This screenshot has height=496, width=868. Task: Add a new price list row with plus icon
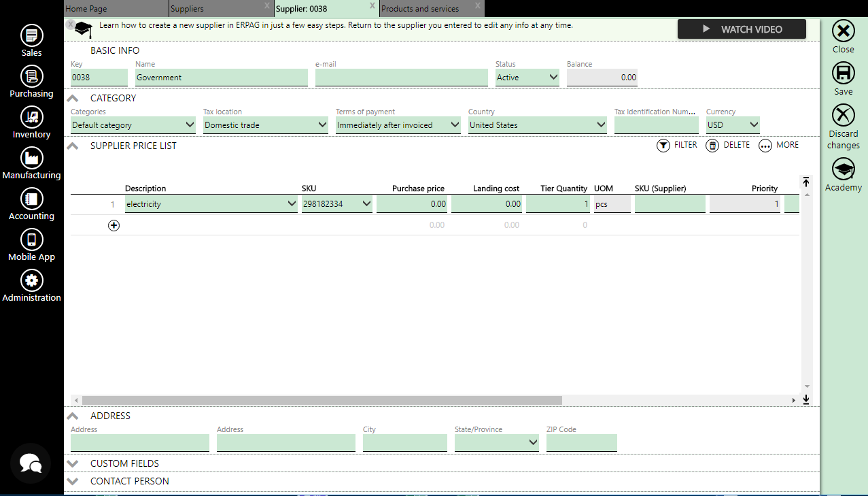point(114,225)
